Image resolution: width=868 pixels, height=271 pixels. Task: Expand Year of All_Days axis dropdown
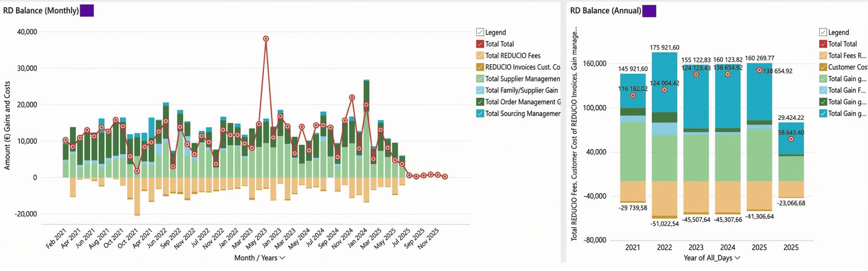pos(737,258)
